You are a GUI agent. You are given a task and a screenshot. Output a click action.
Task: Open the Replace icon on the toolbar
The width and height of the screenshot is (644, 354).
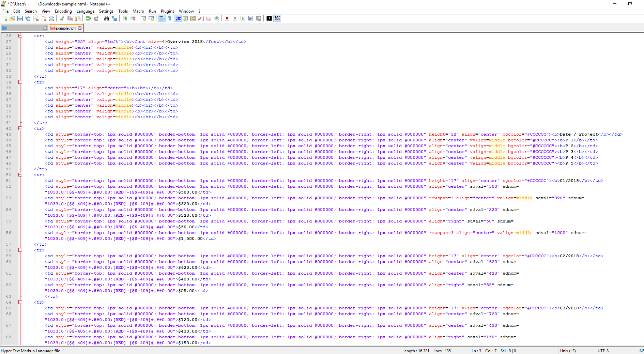114,18
